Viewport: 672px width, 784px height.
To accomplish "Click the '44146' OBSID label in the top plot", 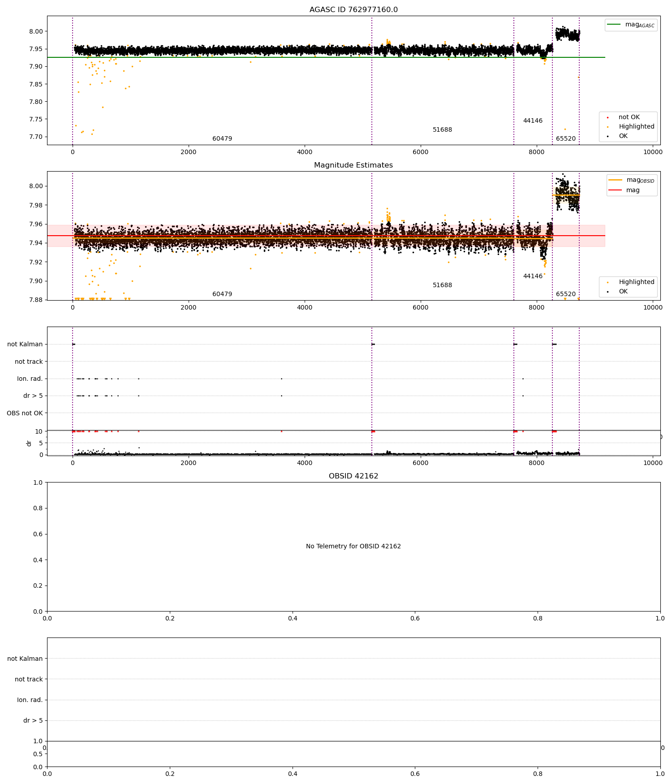I will tap(533, 121).
